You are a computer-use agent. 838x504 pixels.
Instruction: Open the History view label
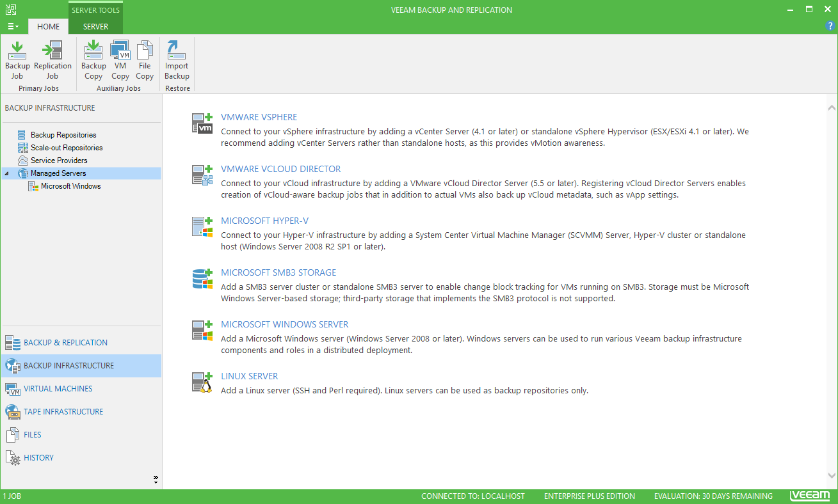point(38,458)
